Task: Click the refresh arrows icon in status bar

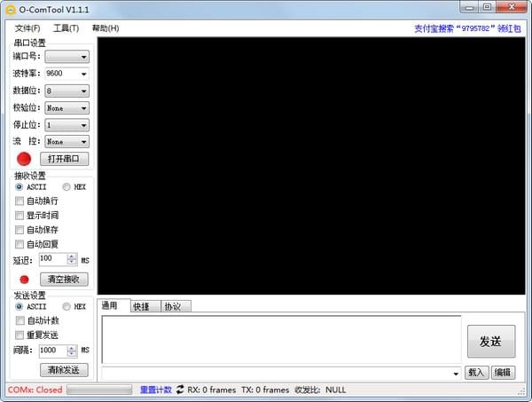Action: (x=180, y=390)
